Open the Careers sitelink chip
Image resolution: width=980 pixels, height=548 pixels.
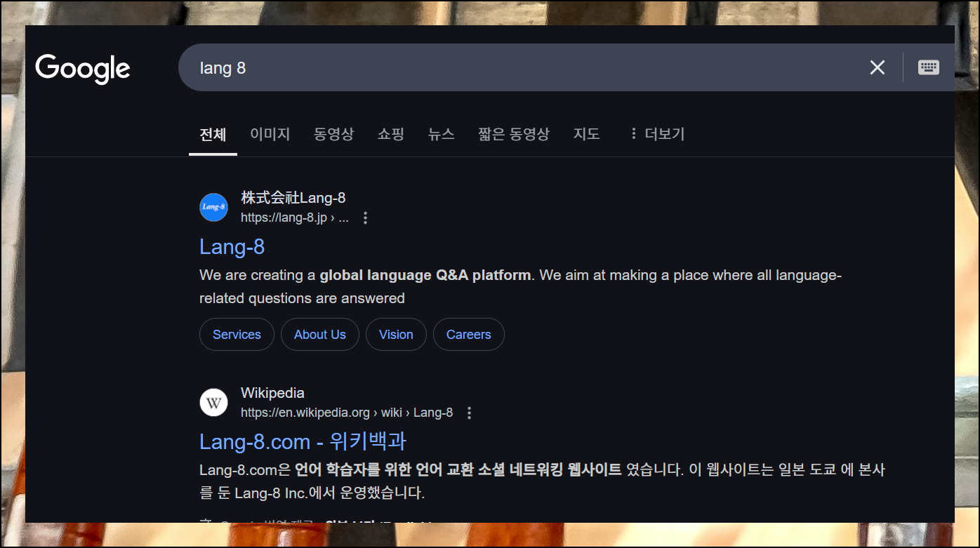click(468, 335)
